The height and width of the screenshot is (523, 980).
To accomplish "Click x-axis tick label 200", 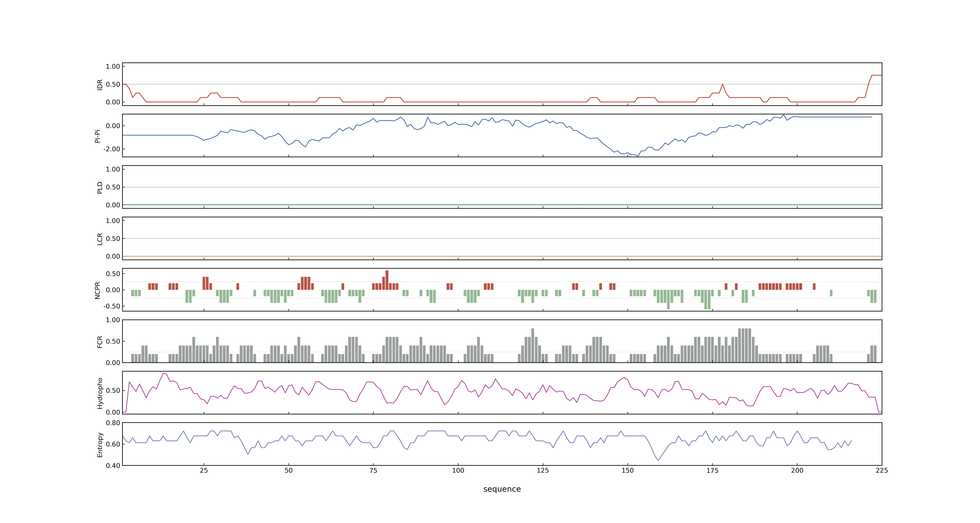I will pos(797,470).
